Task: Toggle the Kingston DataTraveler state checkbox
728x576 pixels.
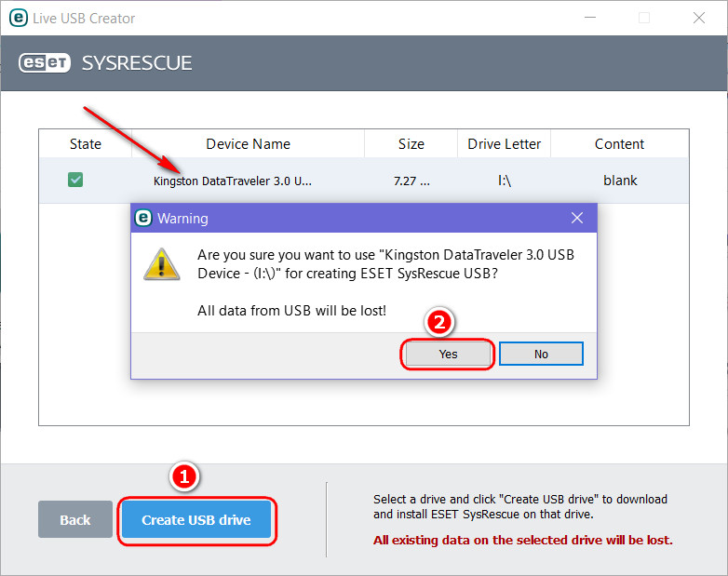Action: [x=75, y=180]
